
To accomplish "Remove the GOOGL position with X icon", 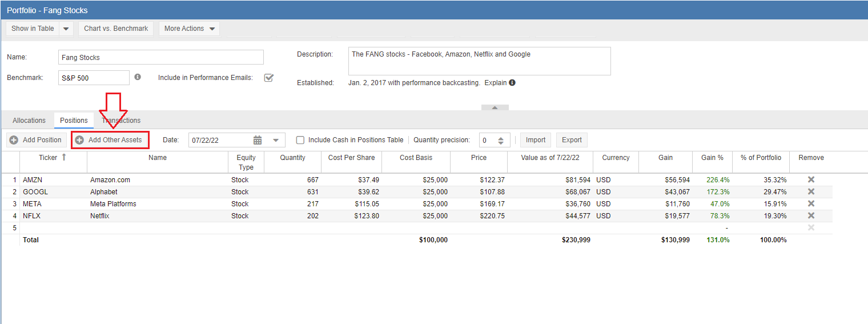I will (811, 191).
